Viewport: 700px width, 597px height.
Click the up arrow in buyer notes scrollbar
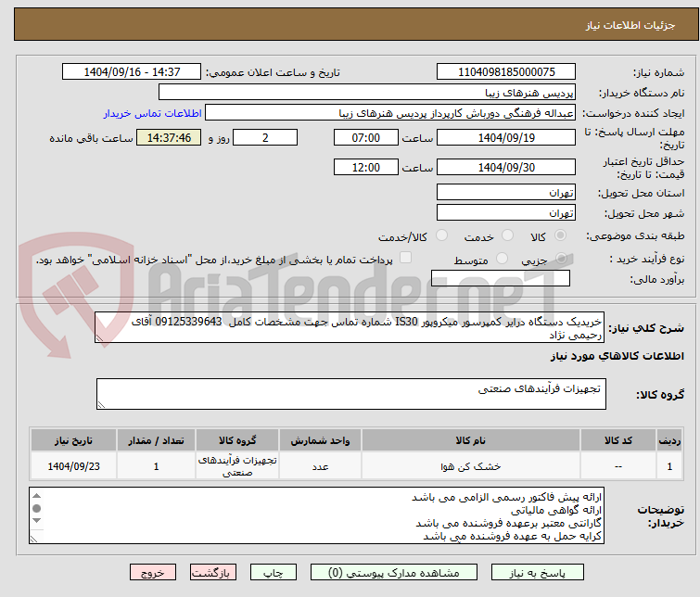click(x=36, y=496)
